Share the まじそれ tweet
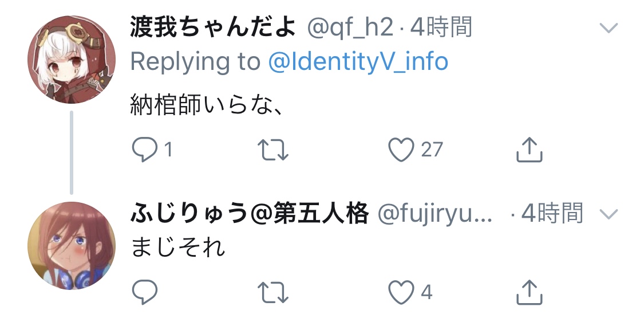The height and width of the screenshot is (314, 644). click(529, 292)
